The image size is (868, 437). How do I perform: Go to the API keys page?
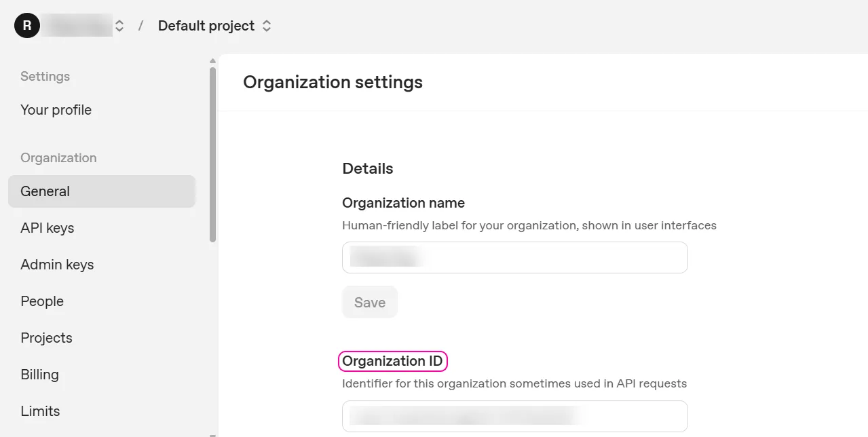pyautogui.click(x=48, y=228)
